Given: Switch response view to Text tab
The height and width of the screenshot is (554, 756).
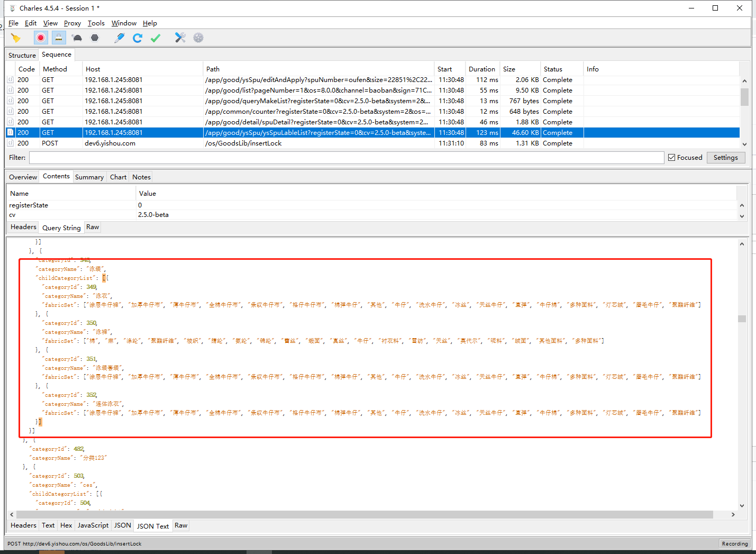Looking at the screenshot, I should coord(48,525).
